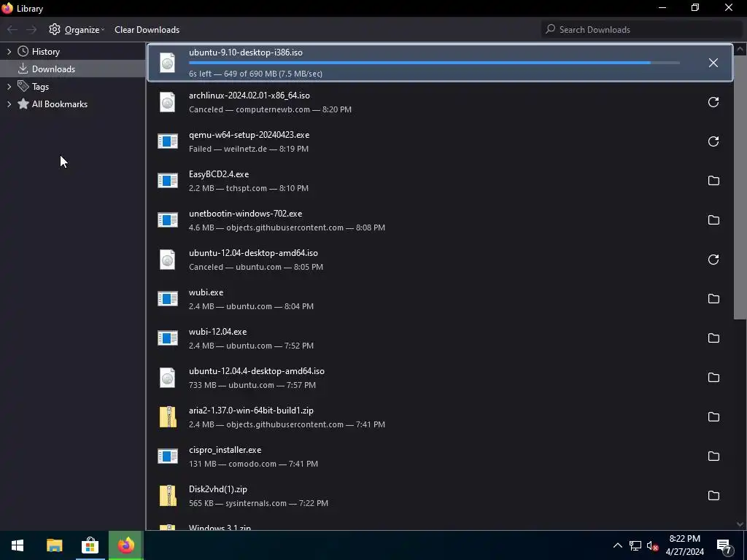Image resolution: width=747 pixels, height=560 pixels.
Task: Open Microsoft Store from the taskbar
Action: pyautogui.click(x=90, y=545)
